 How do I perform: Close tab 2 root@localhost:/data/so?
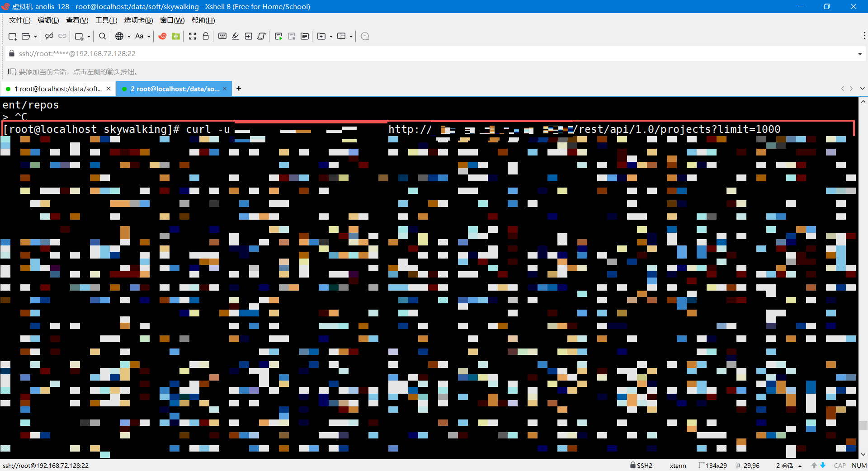[226, 89]
